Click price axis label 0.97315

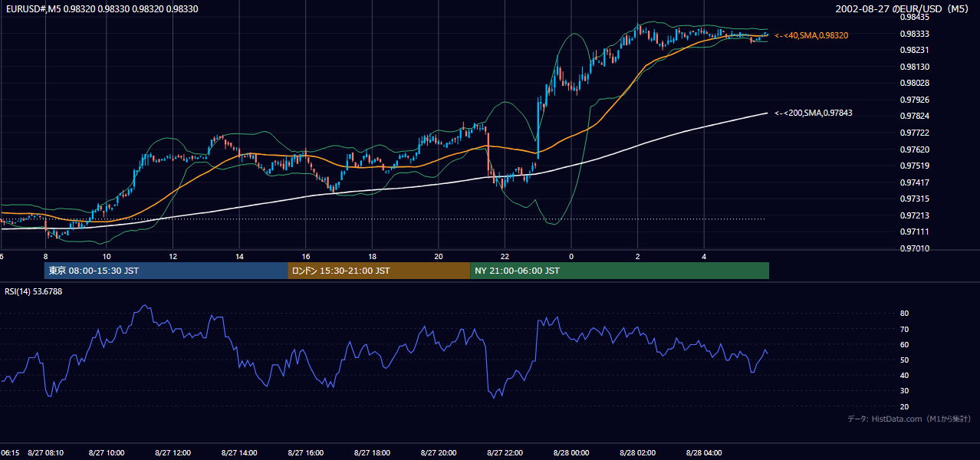click(x=913, y=199)
